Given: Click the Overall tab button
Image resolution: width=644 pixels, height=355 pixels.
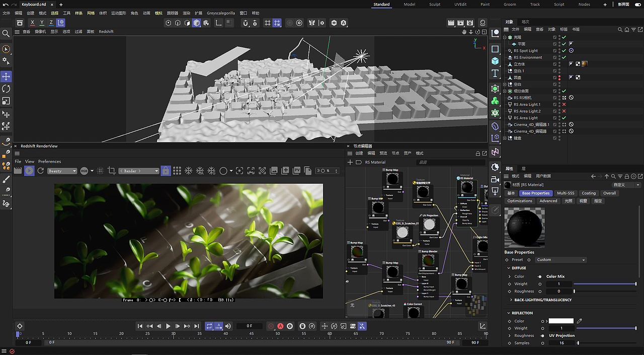Looking at the screenshot, I should 609,193.
